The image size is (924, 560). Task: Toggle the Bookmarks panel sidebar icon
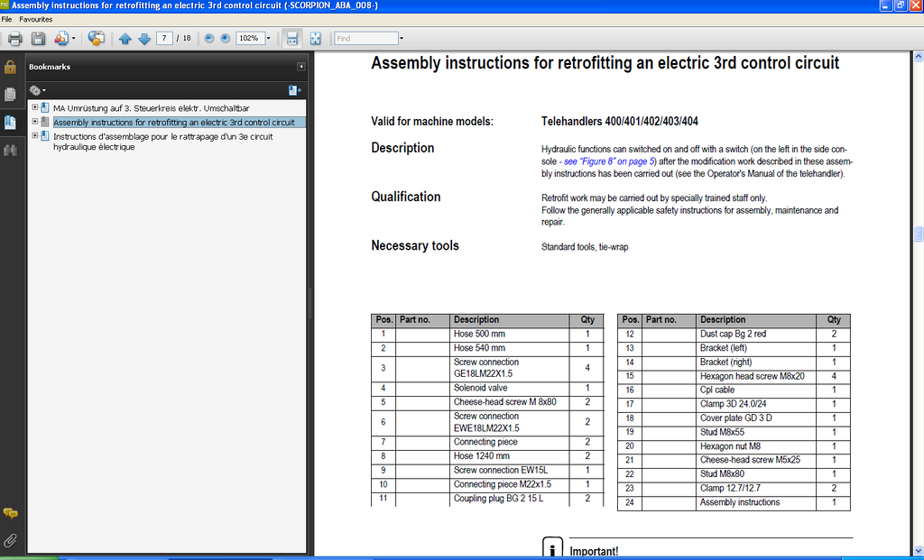tap(11, 123)
